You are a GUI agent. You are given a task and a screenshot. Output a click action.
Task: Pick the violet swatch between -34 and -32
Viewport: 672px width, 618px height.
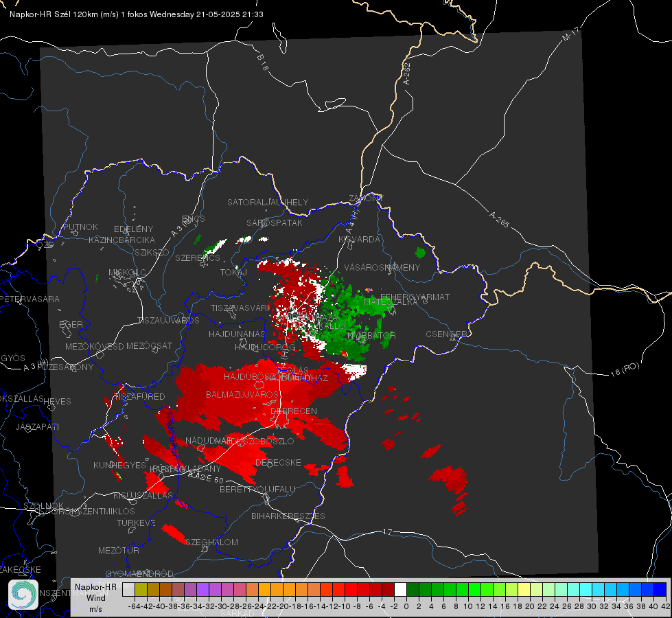[x=202, y=589]
